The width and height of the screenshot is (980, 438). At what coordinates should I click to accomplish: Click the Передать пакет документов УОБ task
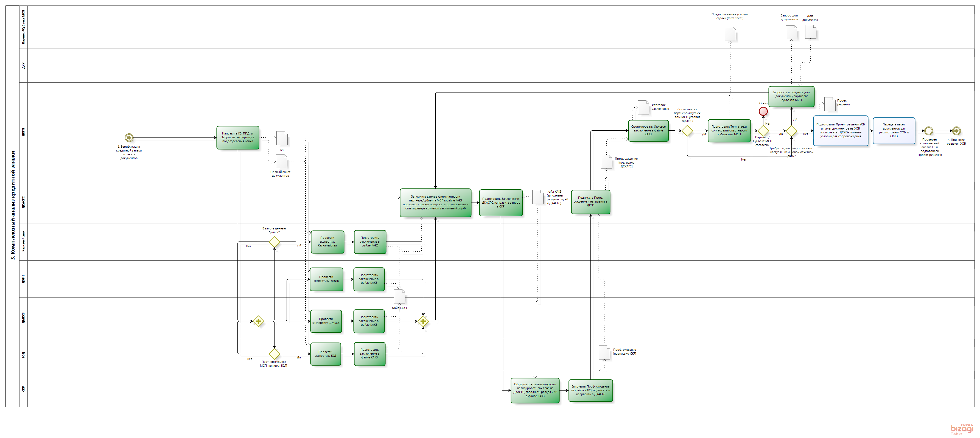[x=894, y=131]
